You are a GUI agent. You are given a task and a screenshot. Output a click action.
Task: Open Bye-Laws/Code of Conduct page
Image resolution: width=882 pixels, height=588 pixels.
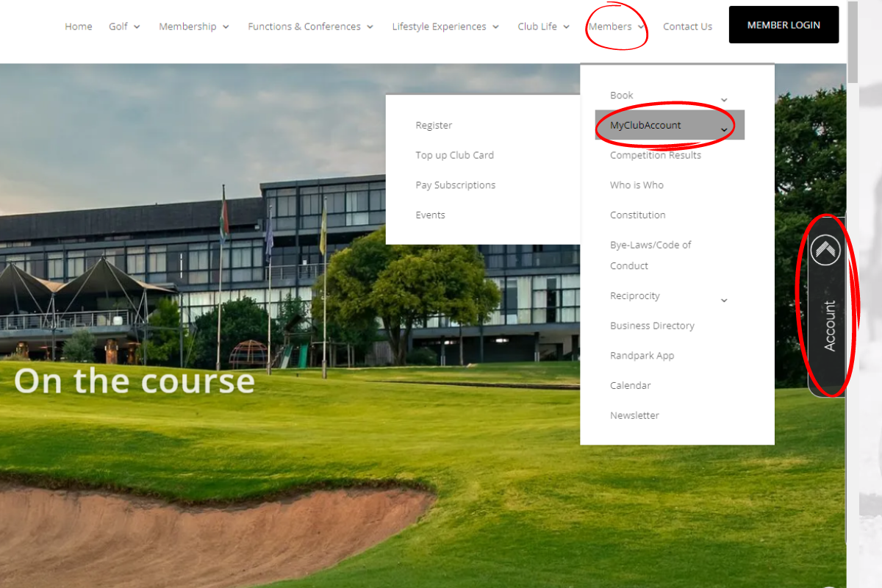(650, 255)
